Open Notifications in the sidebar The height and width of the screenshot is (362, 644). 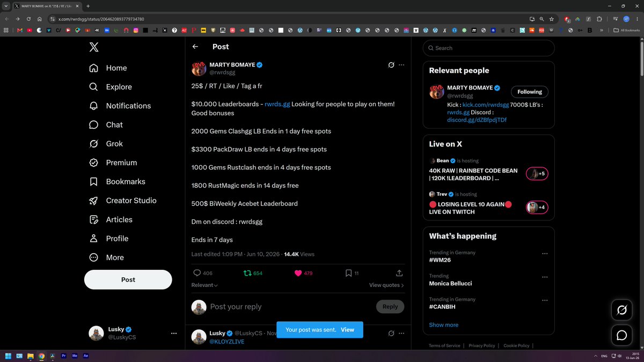120,106
